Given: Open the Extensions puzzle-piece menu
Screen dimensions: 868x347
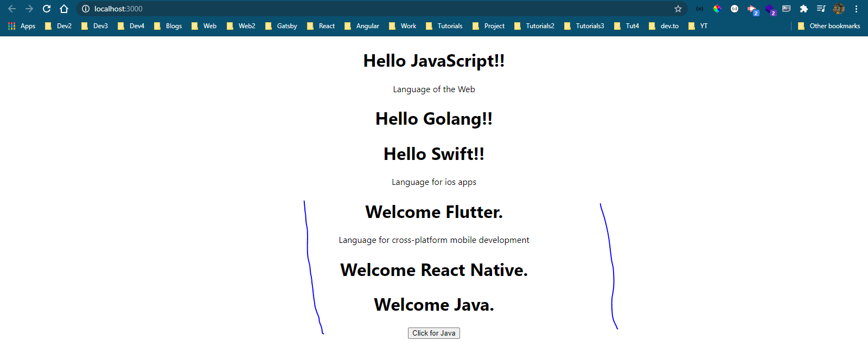Looking at the screenshot, I should 804,9.
